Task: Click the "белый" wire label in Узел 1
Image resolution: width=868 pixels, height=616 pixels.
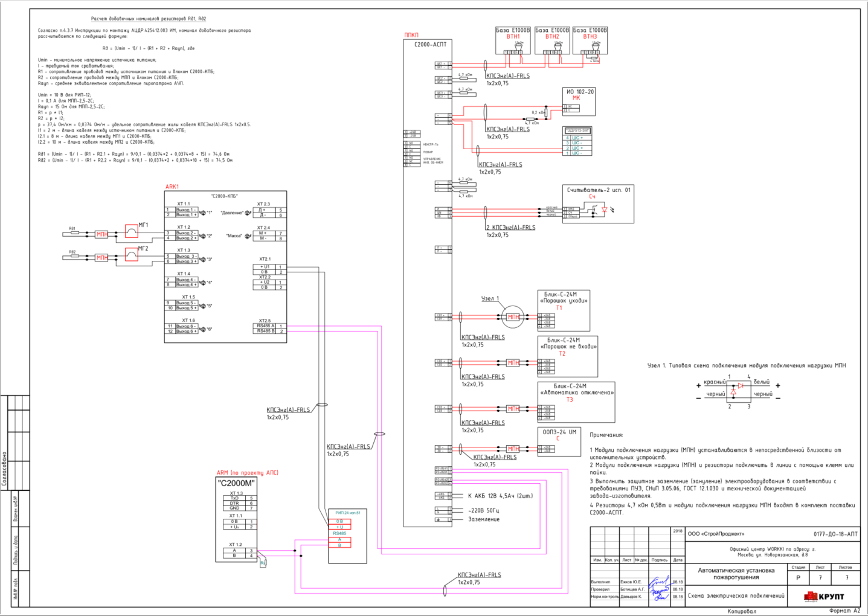Action: tap(762, 382)
